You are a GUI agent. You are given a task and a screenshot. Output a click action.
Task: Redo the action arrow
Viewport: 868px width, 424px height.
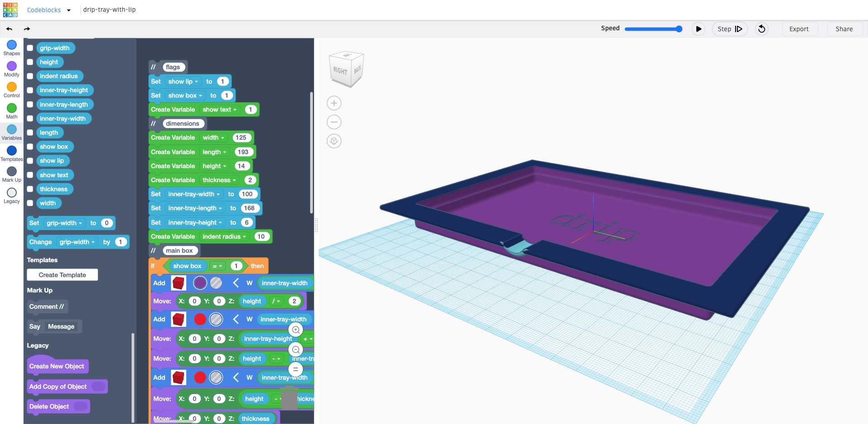27,29
